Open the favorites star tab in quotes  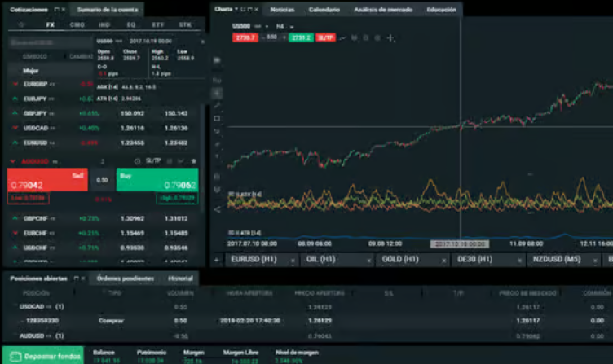[21, 24]
